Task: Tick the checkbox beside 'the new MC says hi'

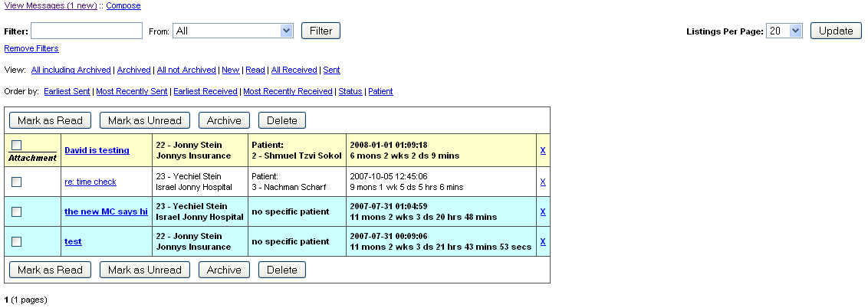Action: coord(16,211)
